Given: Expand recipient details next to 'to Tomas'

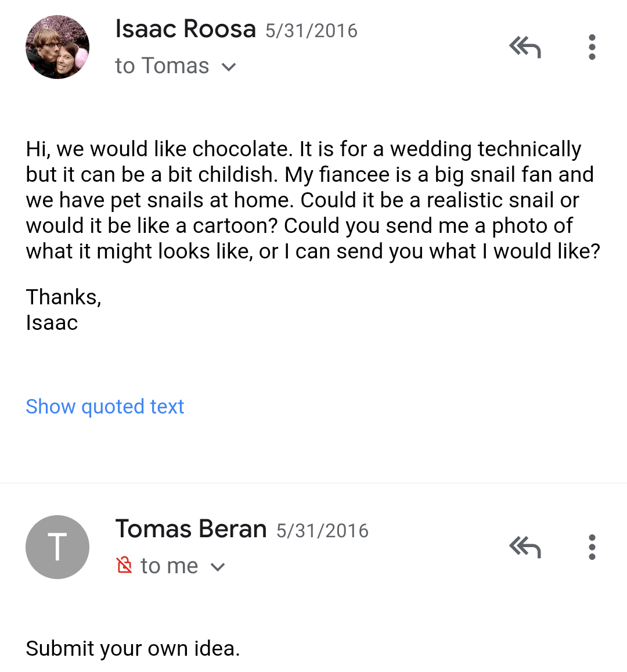Looking at the screenshot, I should click(229, 67).
